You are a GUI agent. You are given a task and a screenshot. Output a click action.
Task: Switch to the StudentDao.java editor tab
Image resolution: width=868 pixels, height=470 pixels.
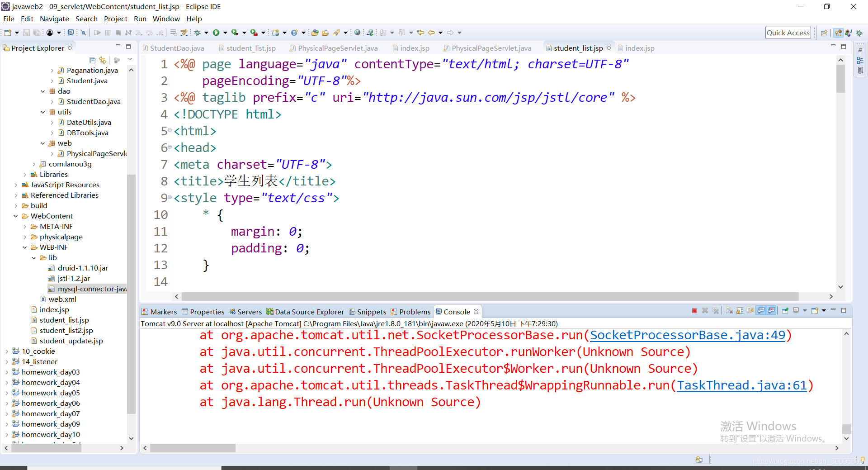pos(173,48)
